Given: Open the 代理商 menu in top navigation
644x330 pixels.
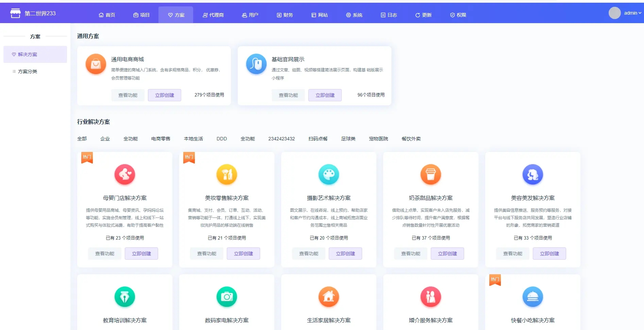Looking at the screenshot, I should 213,15.
